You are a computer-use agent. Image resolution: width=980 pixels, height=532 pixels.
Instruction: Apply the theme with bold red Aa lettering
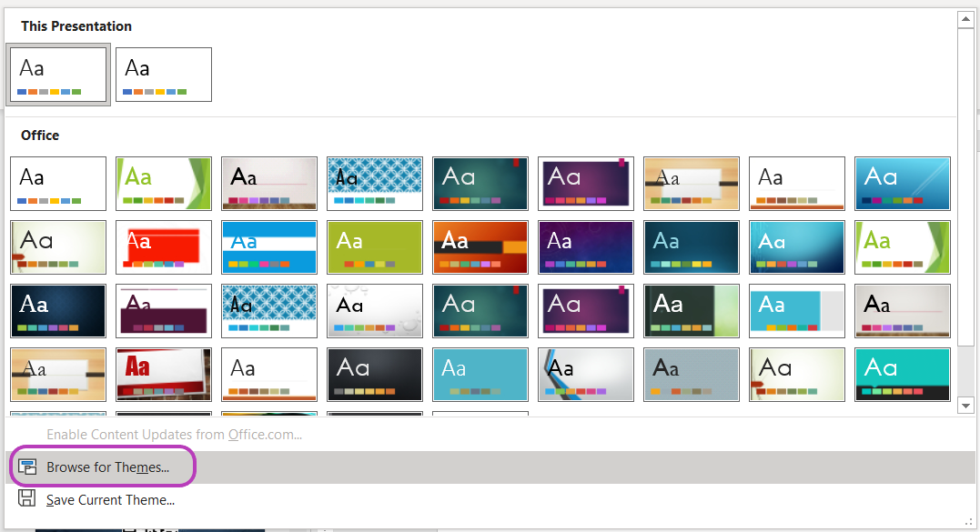164,375
